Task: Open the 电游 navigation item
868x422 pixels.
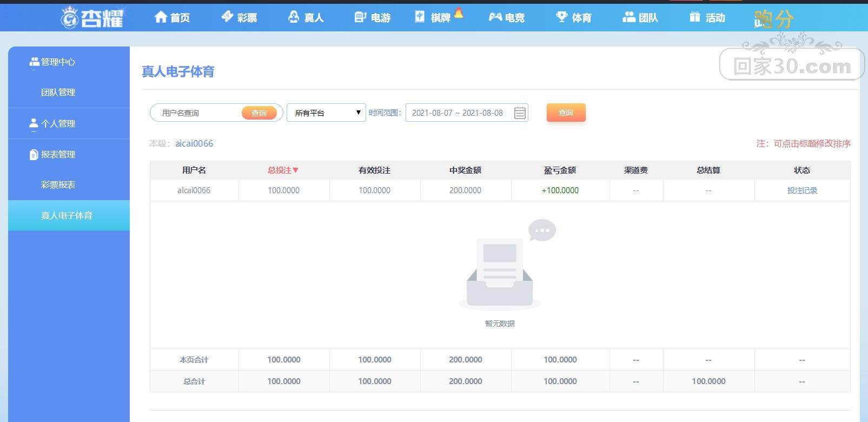Action: coord(372,17)
